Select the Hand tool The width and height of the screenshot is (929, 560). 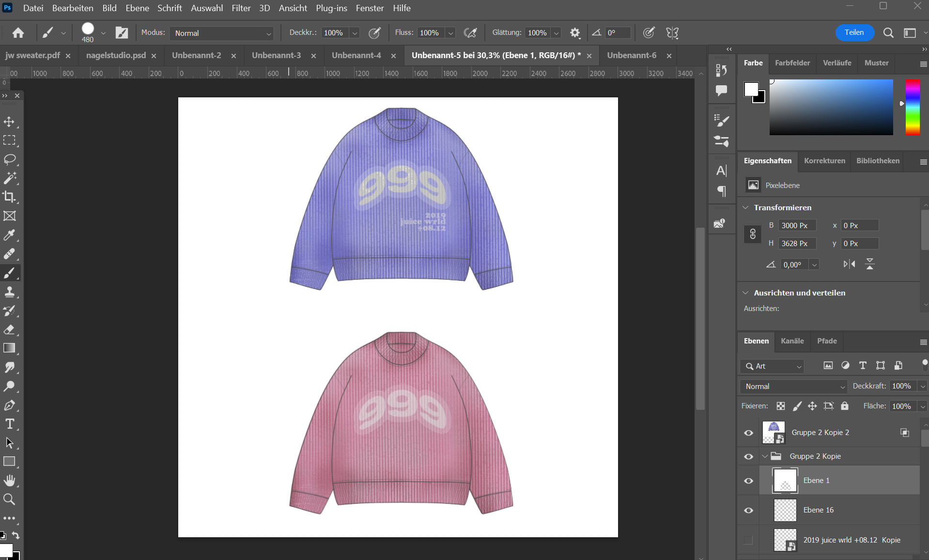point(9,480)
